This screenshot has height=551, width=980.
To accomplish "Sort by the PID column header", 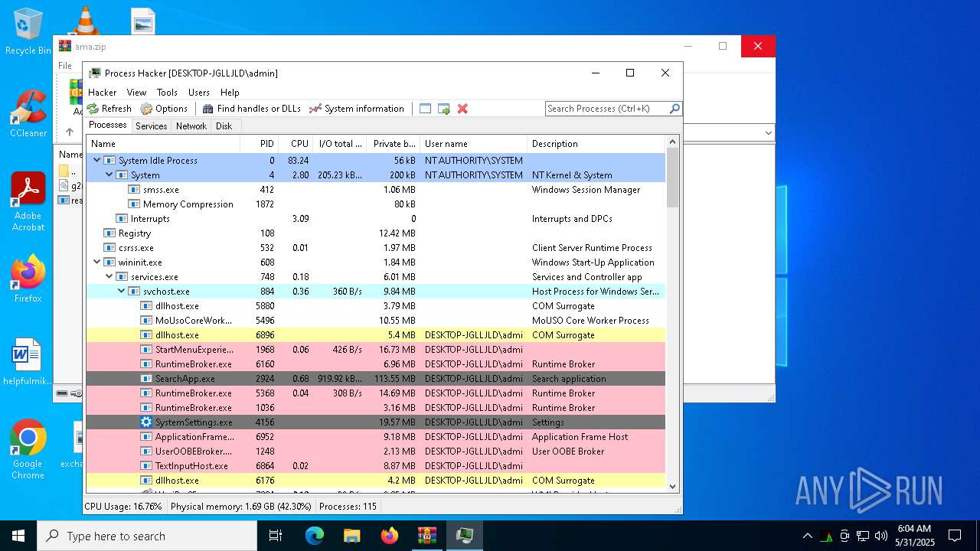I will point(259,144).
